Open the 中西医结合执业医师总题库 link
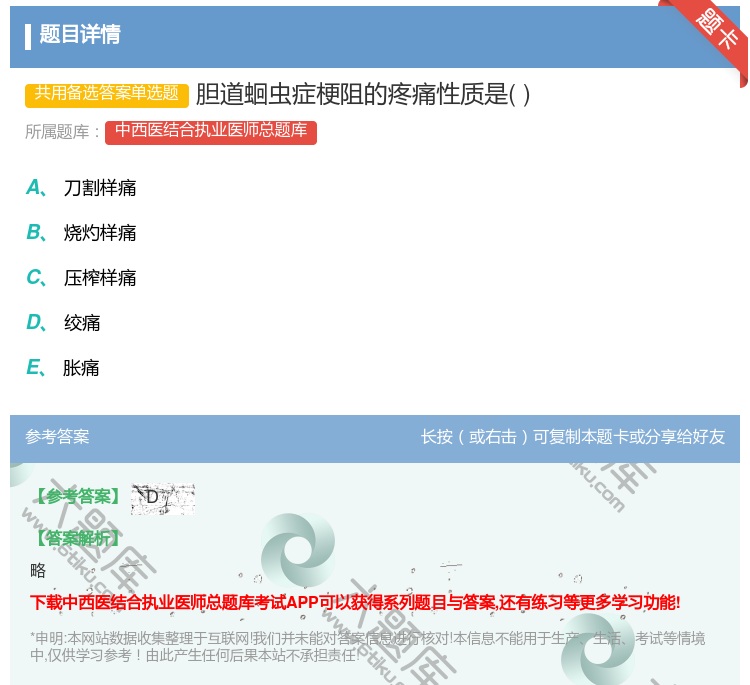Viewport: 750px width, 685px height. 211,132
